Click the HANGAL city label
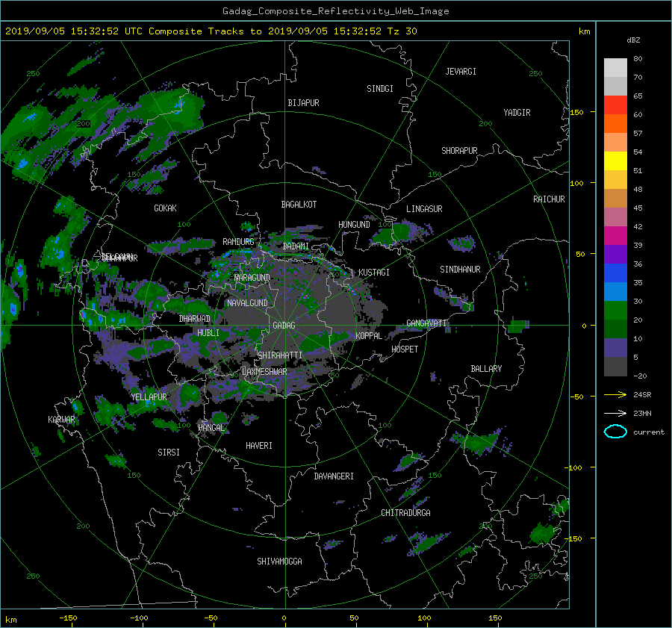Screen dimensions: 672x628 coord(211,428)
